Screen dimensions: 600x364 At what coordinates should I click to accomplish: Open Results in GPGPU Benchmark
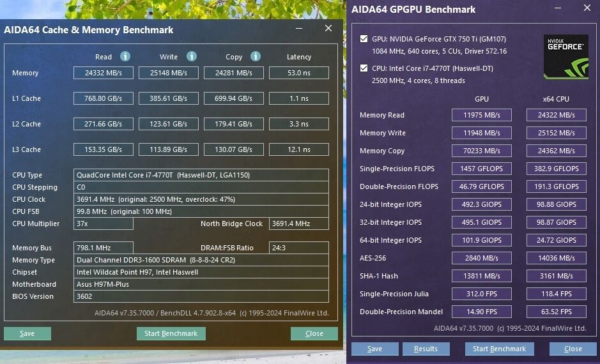pos(426,349)
